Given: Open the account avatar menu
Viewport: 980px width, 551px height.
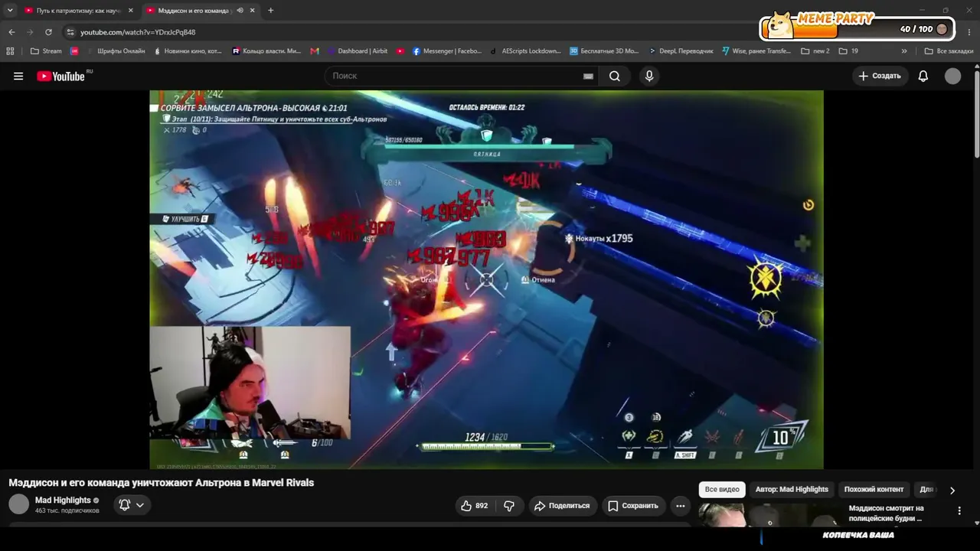Looking at the screenshot, I should (x=952, y=76).
